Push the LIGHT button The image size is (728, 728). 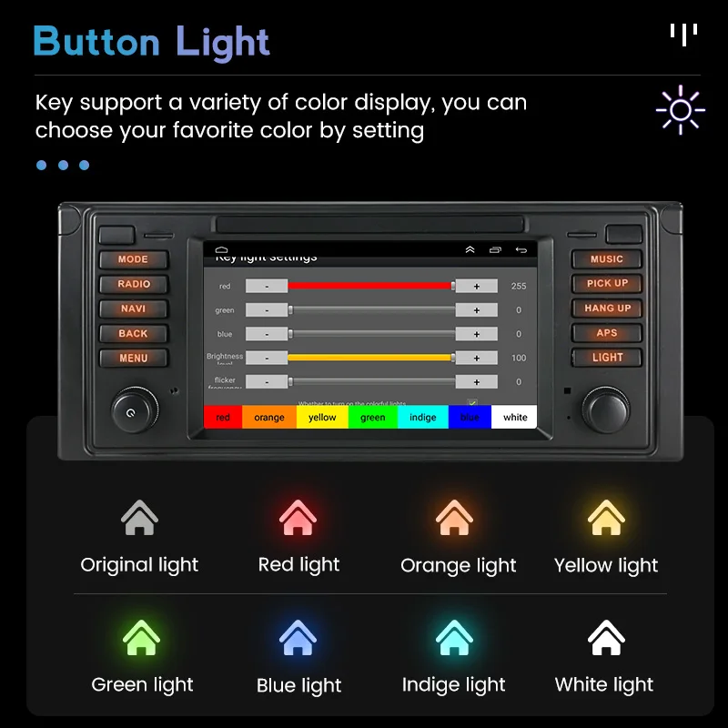pyautogui.click(x=607, y=358)
